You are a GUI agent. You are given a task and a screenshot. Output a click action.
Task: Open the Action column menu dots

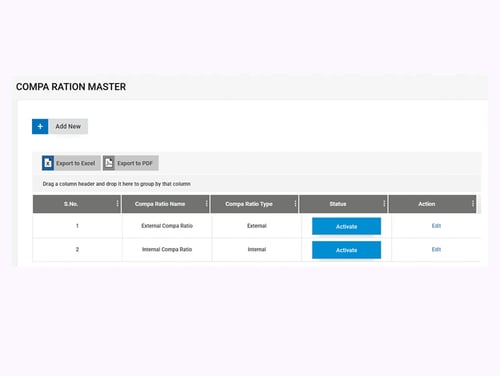pyautogui.click(x=473, y=204)
